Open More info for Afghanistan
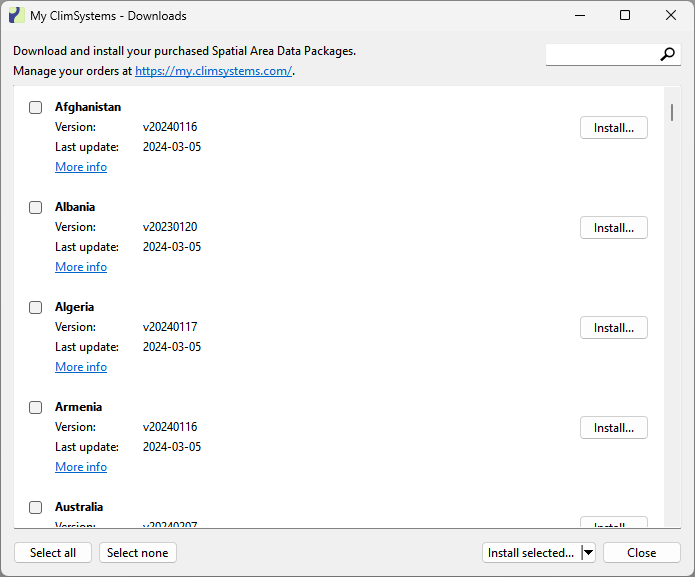 tap(81, 167)
